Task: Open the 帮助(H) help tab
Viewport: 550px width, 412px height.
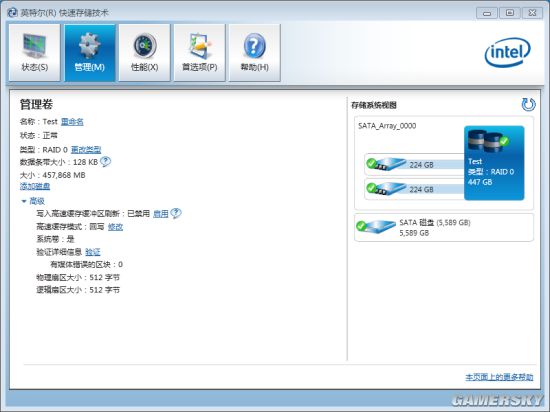Action: 254,53
